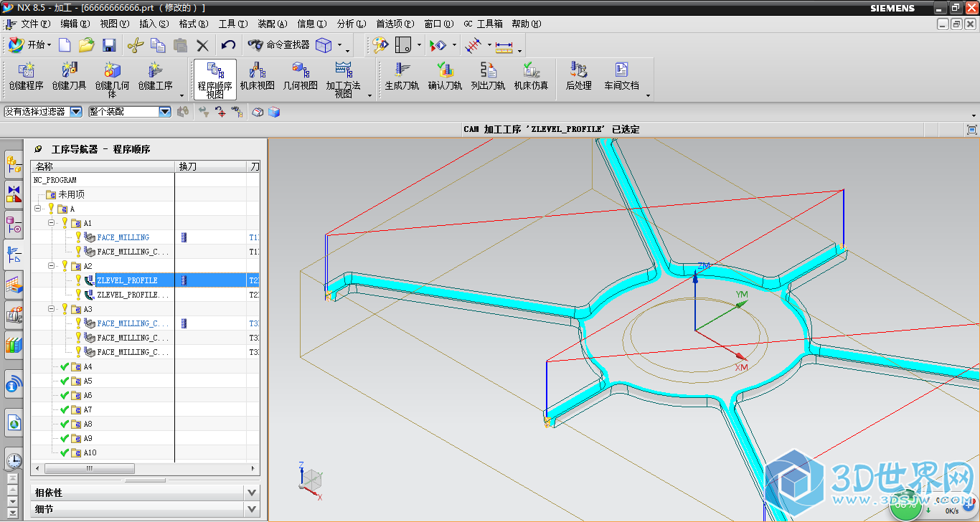980x522 pixels.
Task: Open the library books sidebar tab
Action: click(14, 346)
